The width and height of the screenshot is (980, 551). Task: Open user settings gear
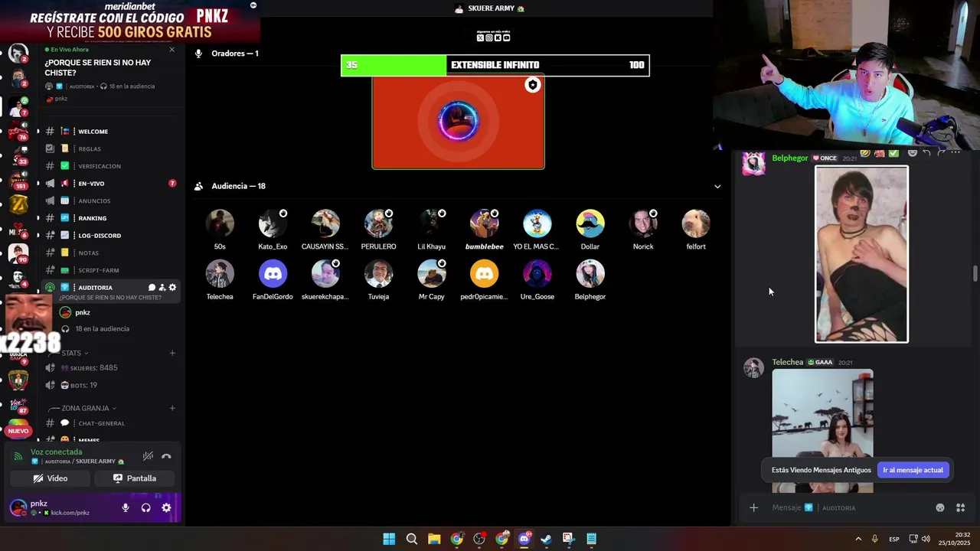166,507
